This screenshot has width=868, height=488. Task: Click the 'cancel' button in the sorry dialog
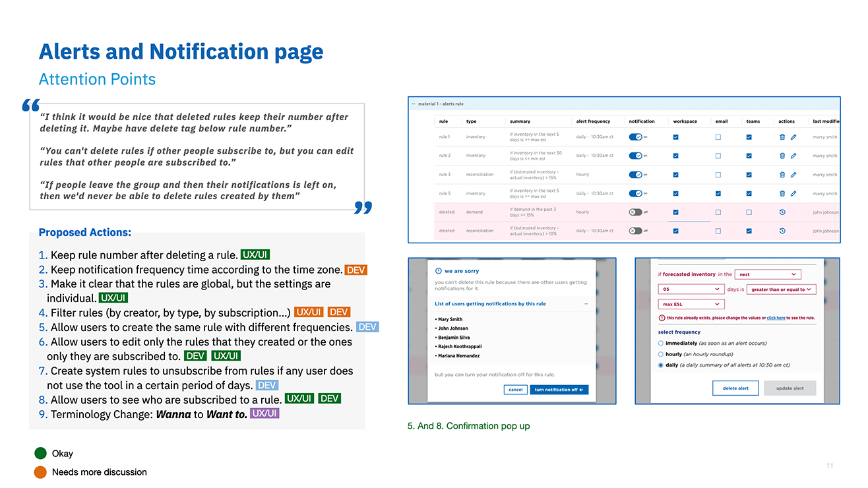click(516, 390)
